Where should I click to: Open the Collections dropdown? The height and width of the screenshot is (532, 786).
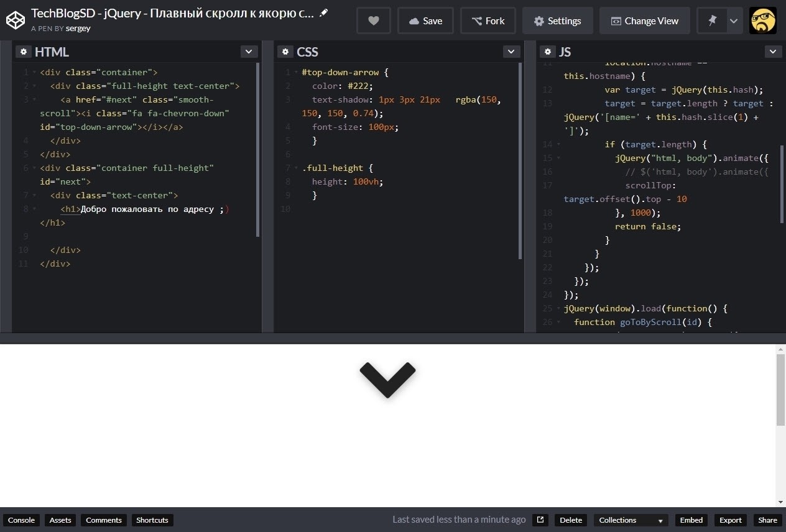point(631,520)
